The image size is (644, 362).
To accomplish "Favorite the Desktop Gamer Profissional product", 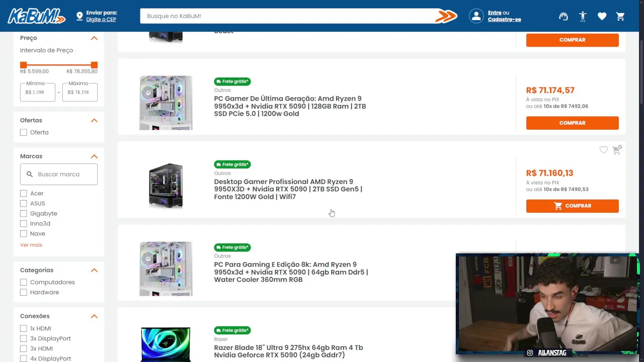I will pos(603,150).
